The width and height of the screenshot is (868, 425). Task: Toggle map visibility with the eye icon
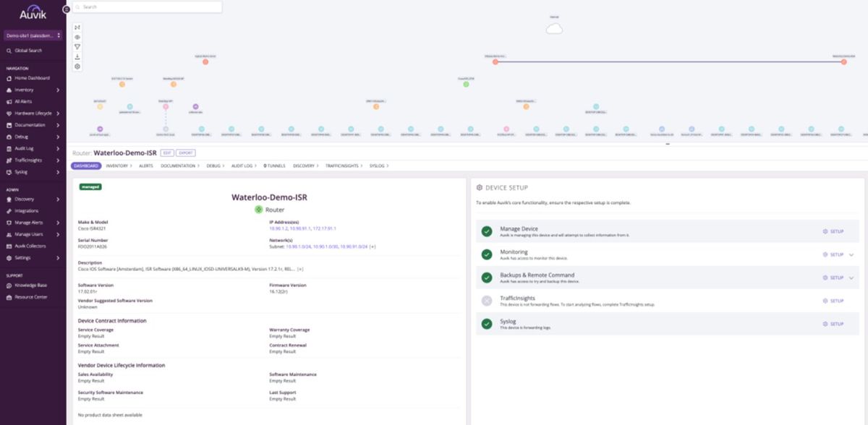(77, 37)
